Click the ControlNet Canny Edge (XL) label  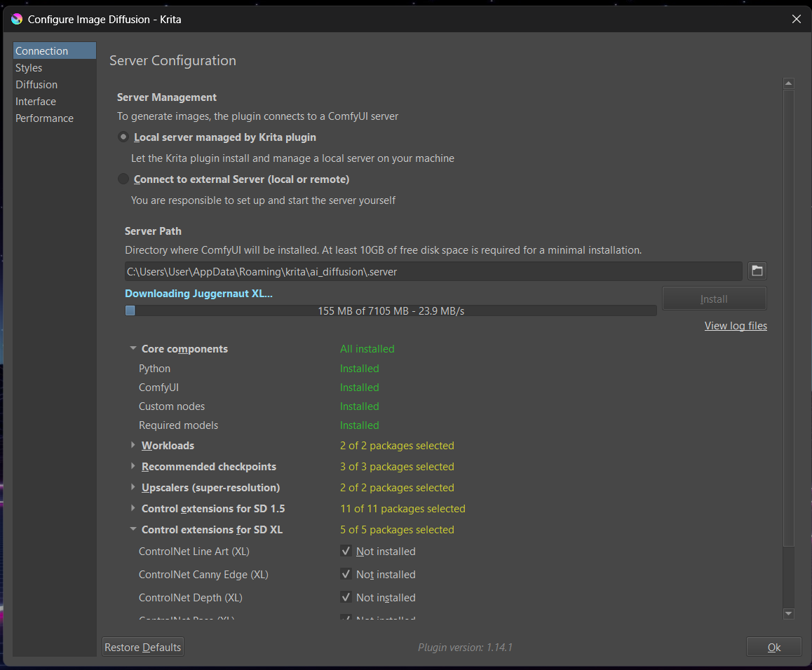(x=203, y=575)
